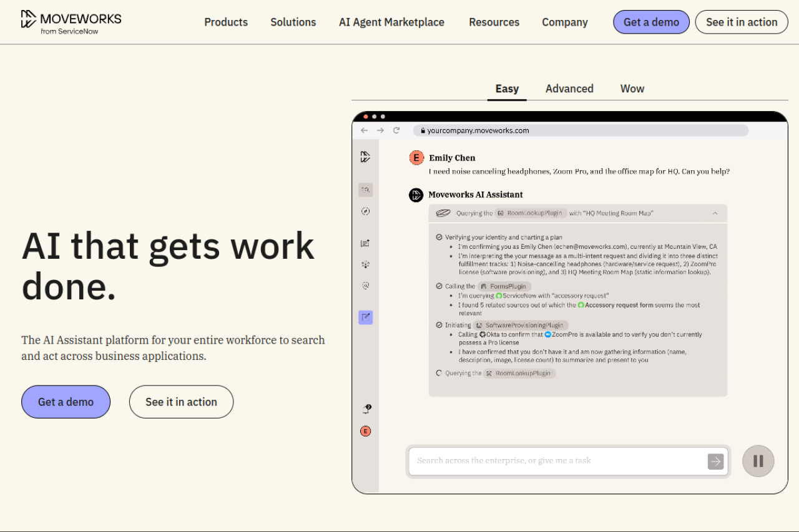Click Emily Chen's orange E avatar in the chat
The height and width of the screenshot is (532, 799).
(x=416, y=158)
